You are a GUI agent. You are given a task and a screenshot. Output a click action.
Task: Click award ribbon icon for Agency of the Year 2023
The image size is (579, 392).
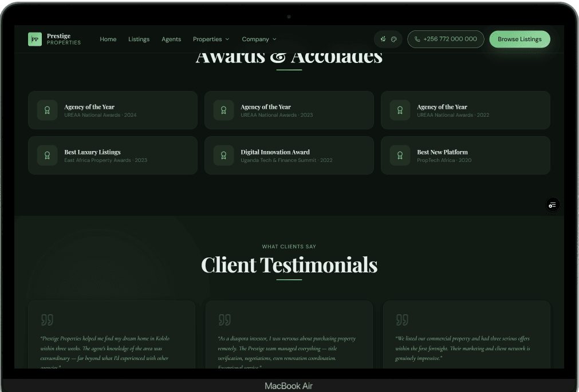(x=223, y=110)
